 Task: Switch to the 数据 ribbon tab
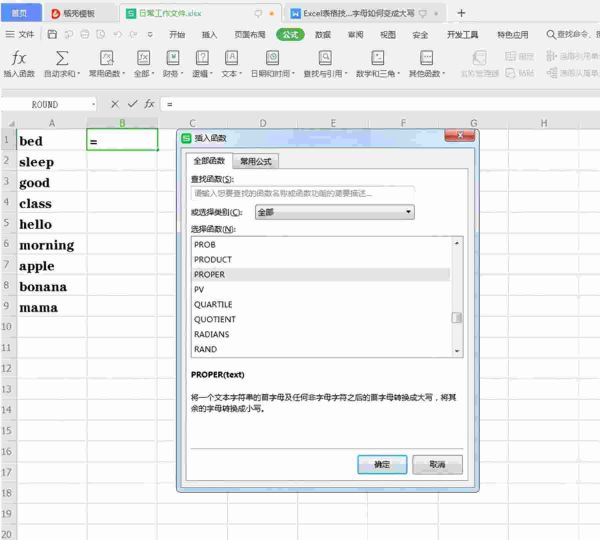[x=323, y=35]
